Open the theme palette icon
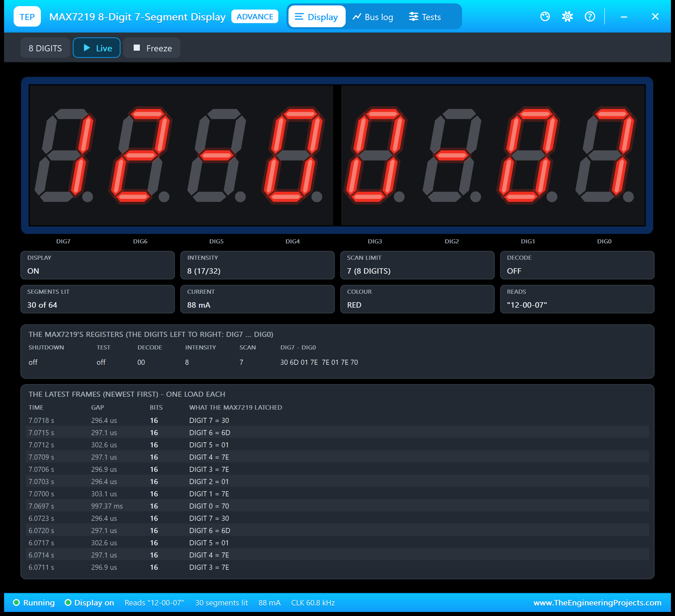This screenshot has height=616, width=675. pos(545,17)
